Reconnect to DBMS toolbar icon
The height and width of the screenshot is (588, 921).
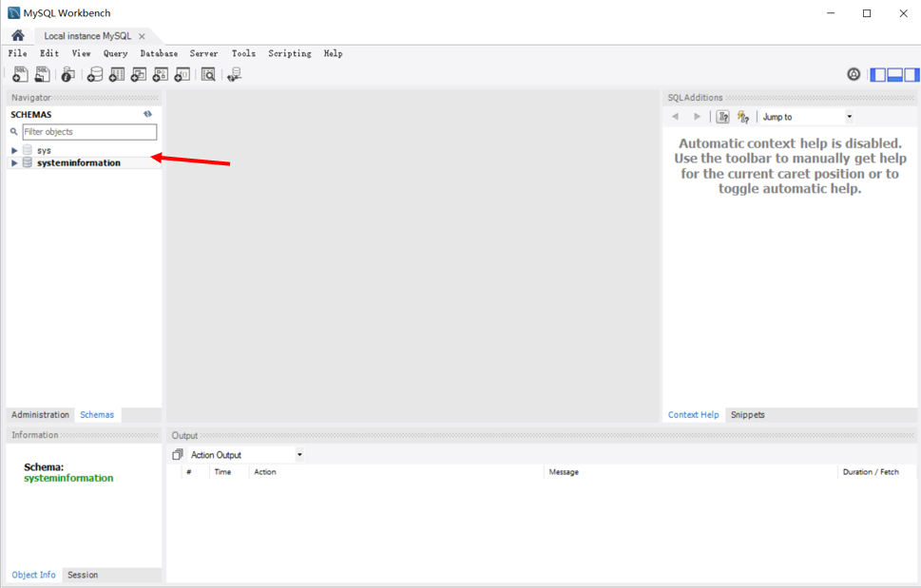[235, 74]
